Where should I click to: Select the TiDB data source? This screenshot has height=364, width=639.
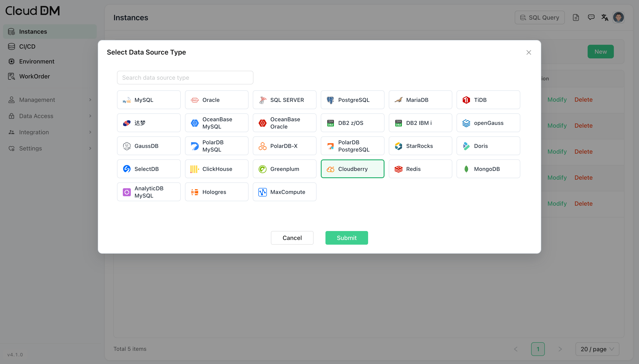(488, 100)
